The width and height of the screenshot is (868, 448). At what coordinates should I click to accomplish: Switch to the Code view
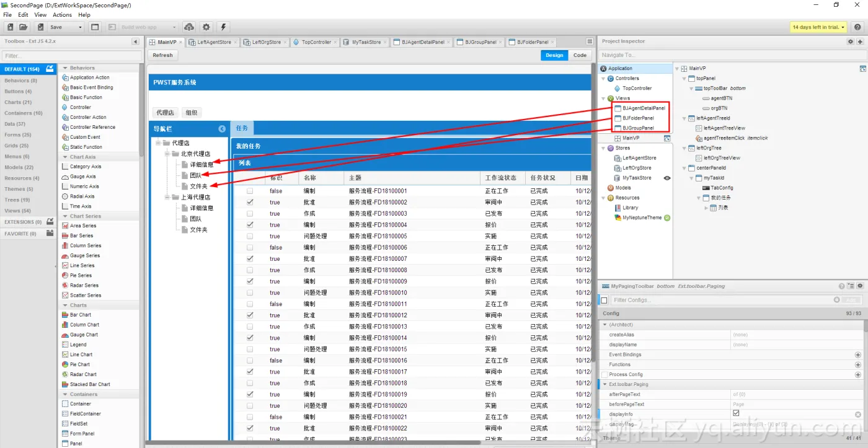580,55
